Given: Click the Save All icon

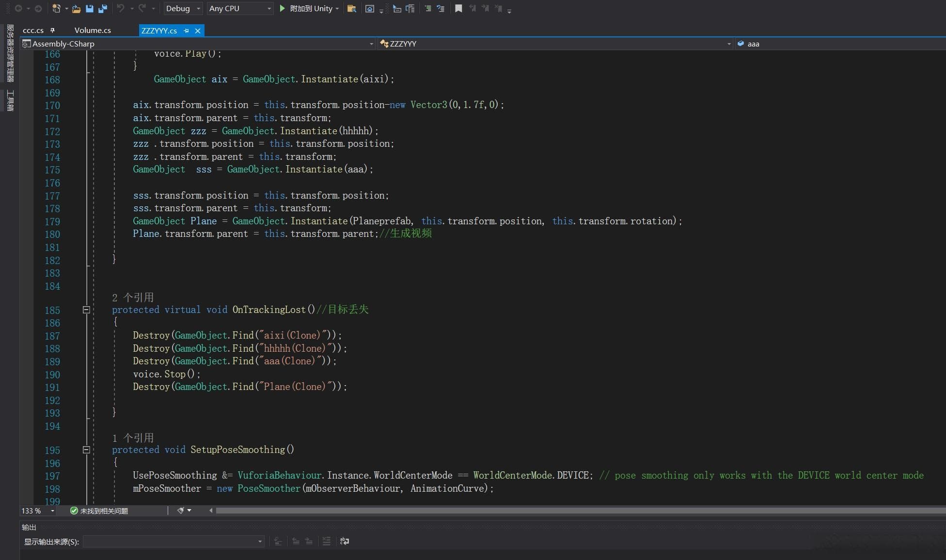Looking at the screenshot, I should pyautogui.click(x=103, y=8).
